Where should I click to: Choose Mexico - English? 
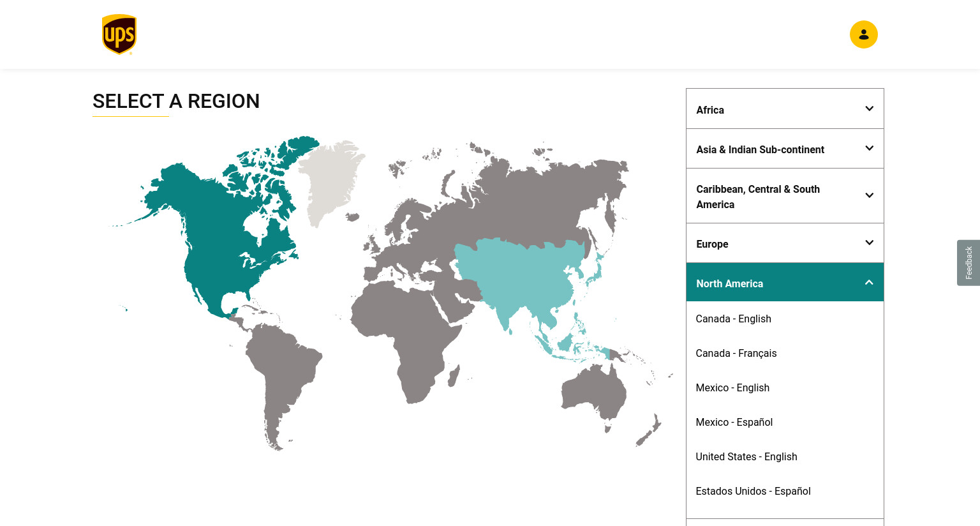pyautogui.click(x=732, y=387)
